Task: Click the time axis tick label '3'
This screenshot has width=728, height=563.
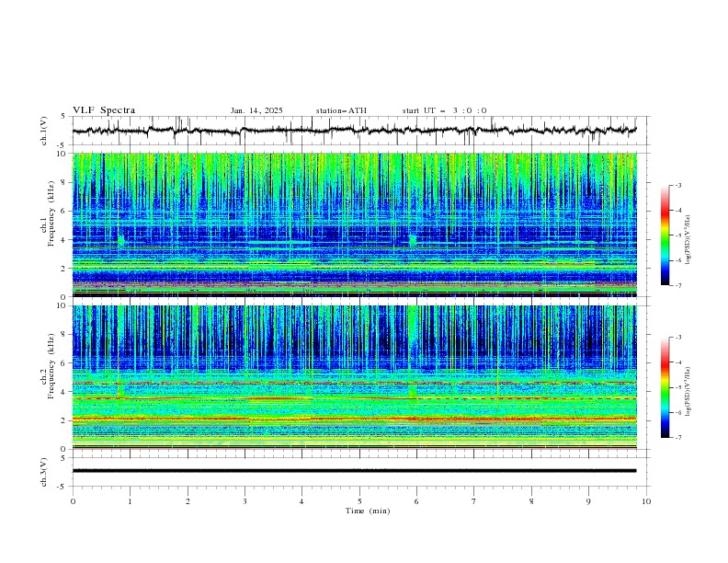Action: pos(245,501)
